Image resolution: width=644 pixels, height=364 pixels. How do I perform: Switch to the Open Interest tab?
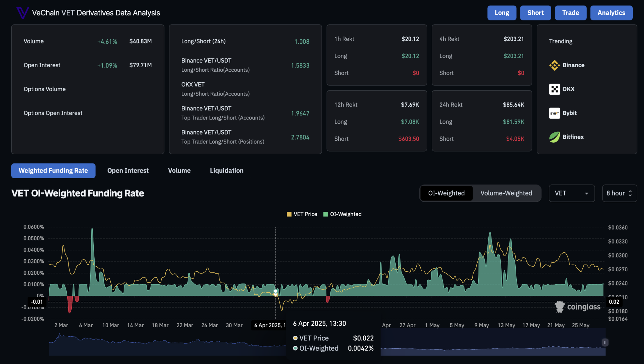[x=128, y=171]
